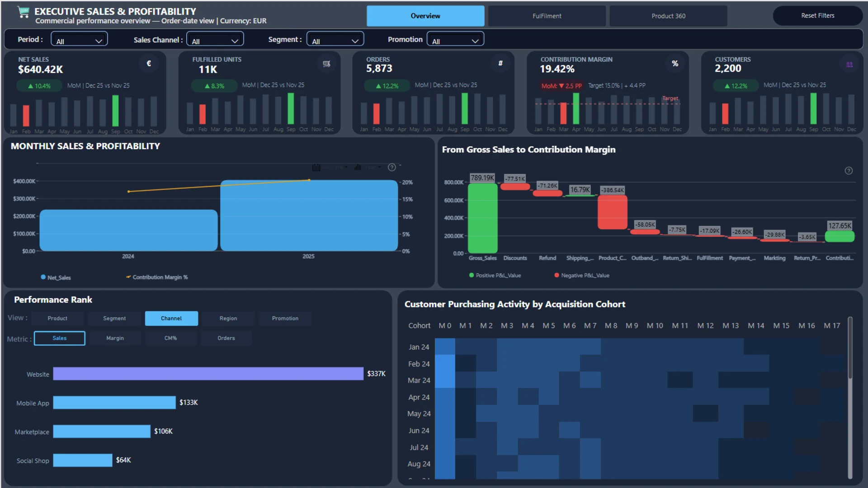Click the euro icon on Net Sales card
Viewport: 868px width, 488px height.
149,64
